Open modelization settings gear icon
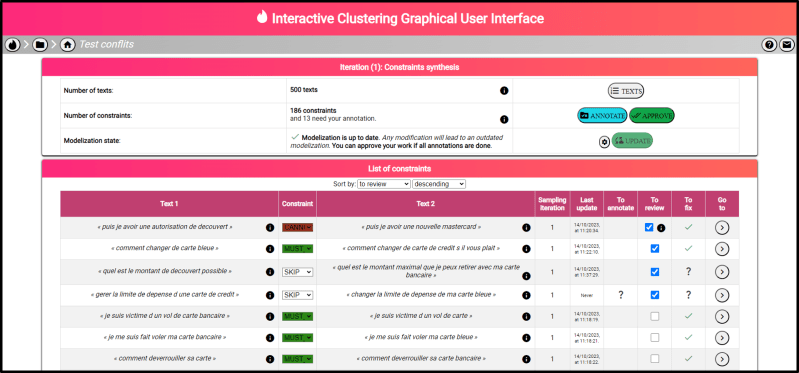 (604, 142)
